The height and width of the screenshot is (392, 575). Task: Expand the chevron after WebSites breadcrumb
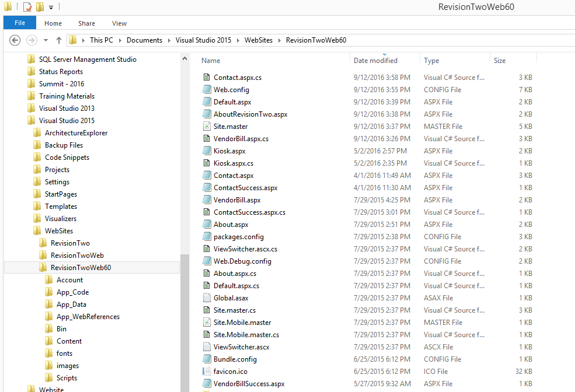280,40
